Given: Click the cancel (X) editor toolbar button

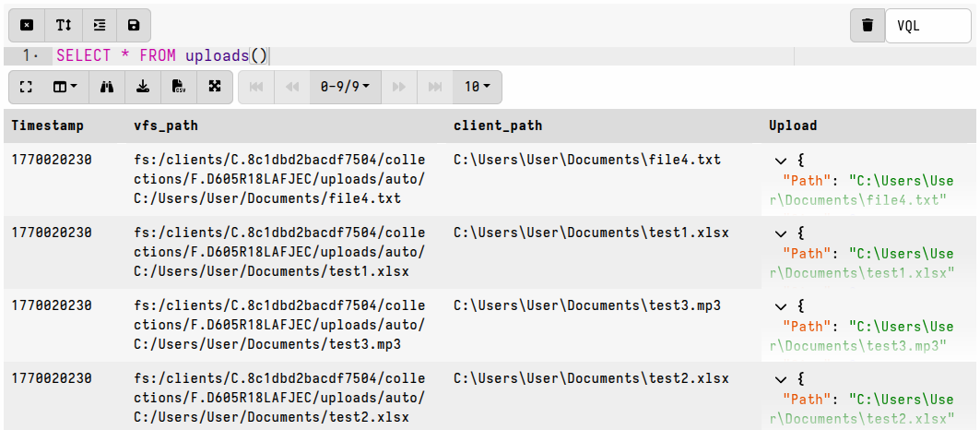Looking at the screenshot, I should coord(27,25).
